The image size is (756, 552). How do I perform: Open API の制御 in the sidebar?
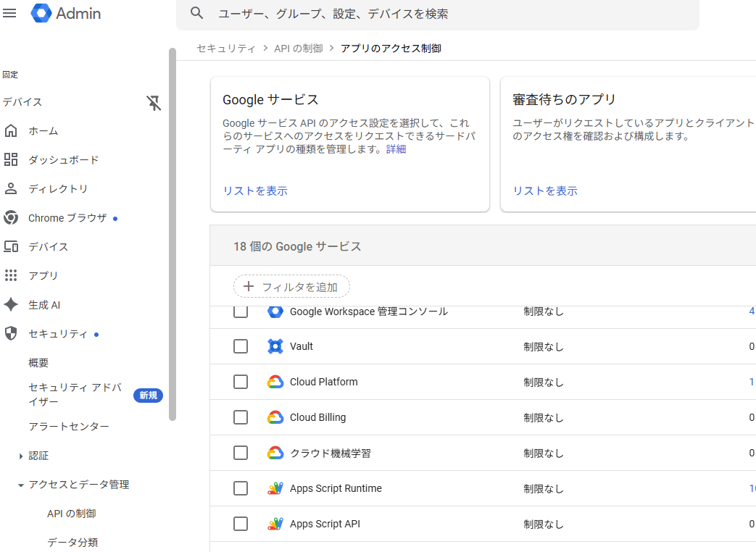click(x=71, y=514)
